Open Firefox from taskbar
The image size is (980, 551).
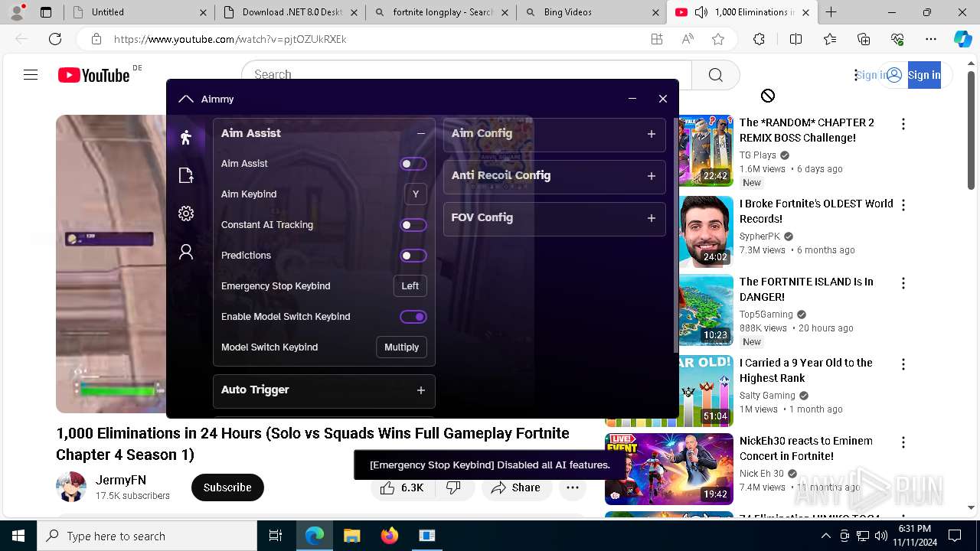[389, 536]
